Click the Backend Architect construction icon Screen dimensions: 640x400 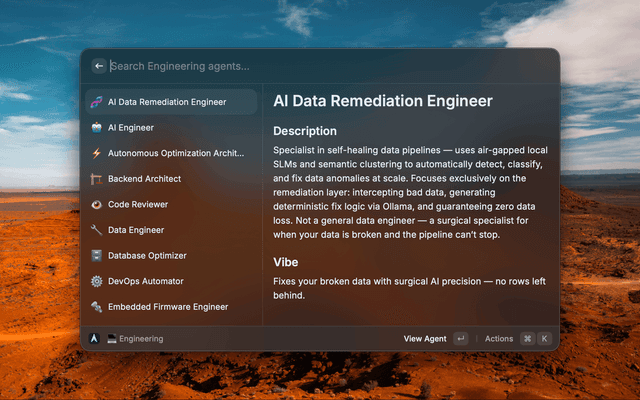point(97,179)
